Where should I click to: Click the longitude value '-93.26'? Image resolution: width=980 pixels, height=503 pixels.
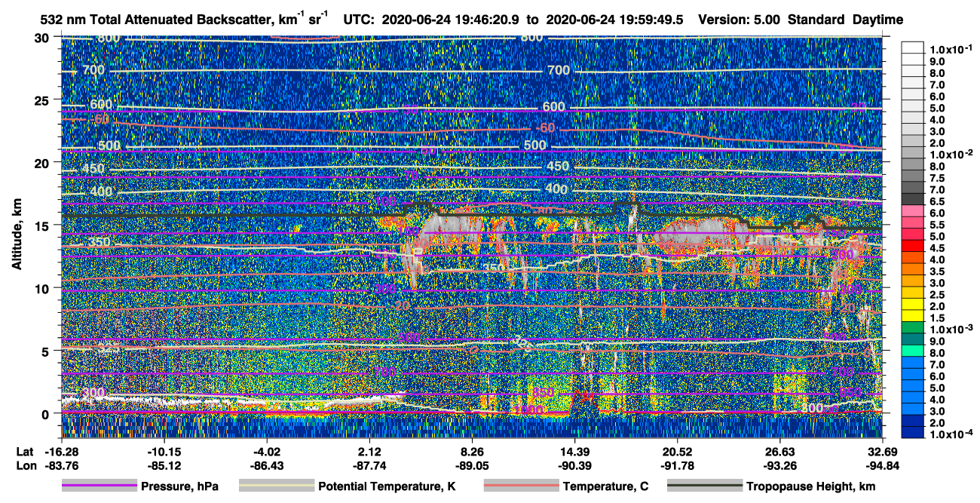coord(780,466)
